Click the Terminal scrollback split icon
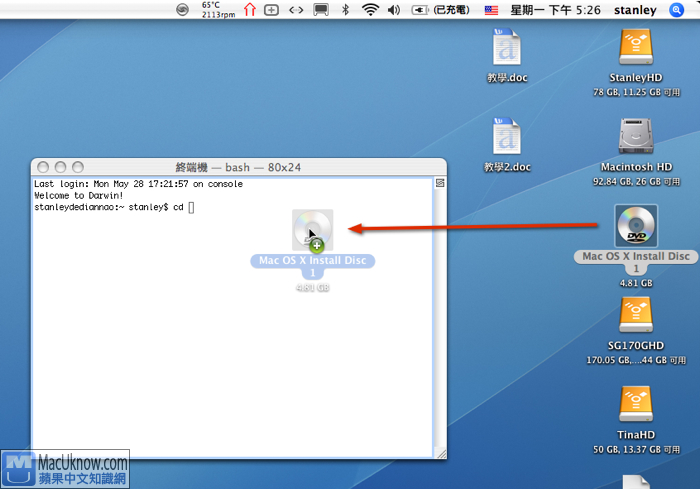 point(440,183)
